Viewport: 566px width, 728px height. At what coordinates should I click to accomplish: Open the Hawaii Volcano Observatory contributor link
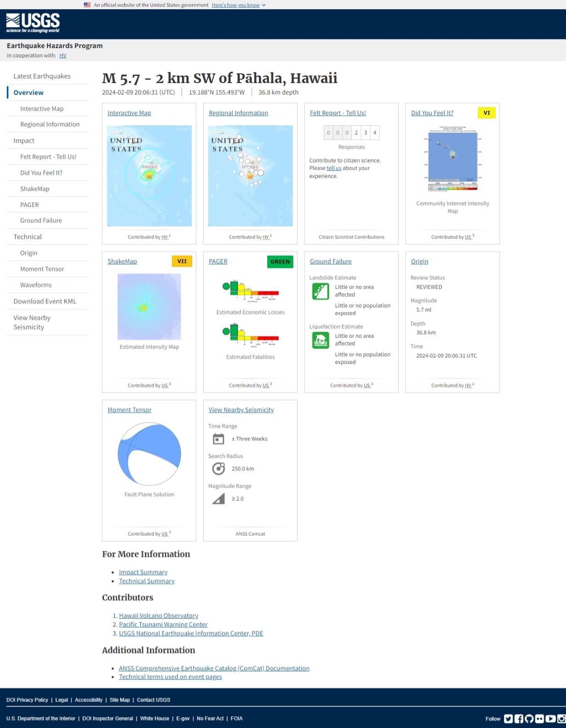pos(159,616)
